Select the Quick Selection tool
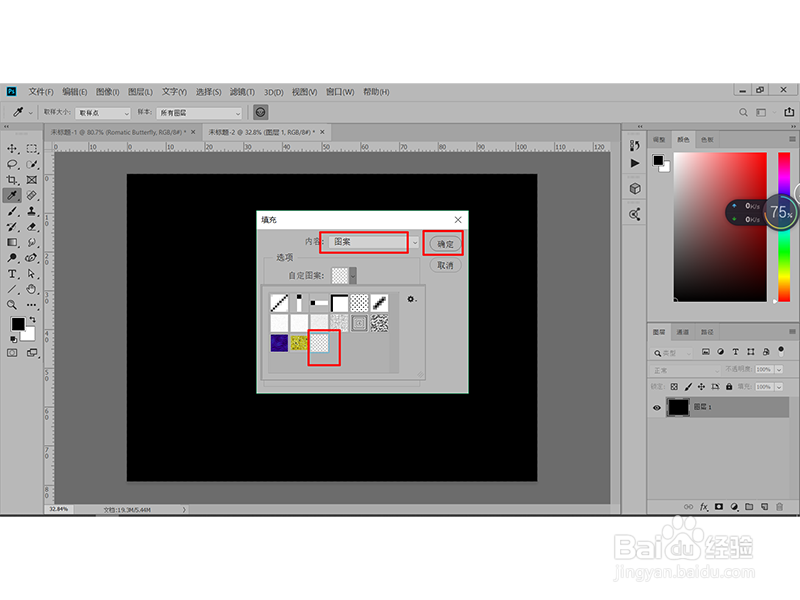The width and height of the screenshot is (800, 600). 32,164
